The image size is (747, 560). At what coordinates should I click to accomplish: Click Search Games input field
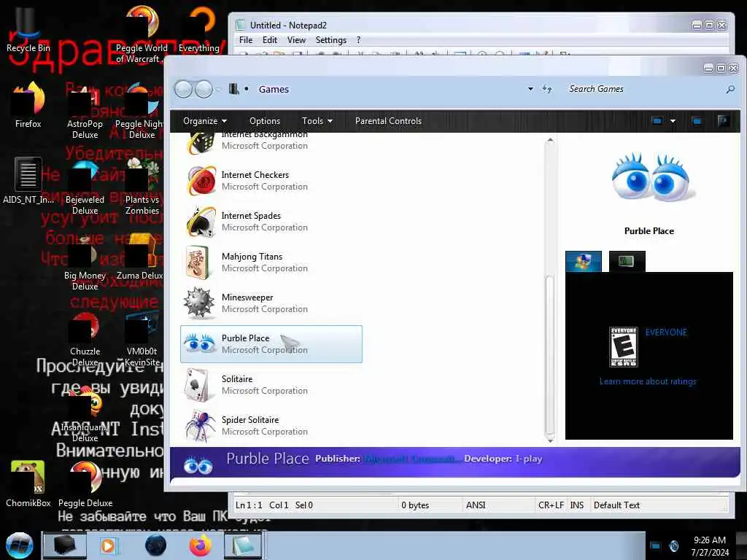643,89
